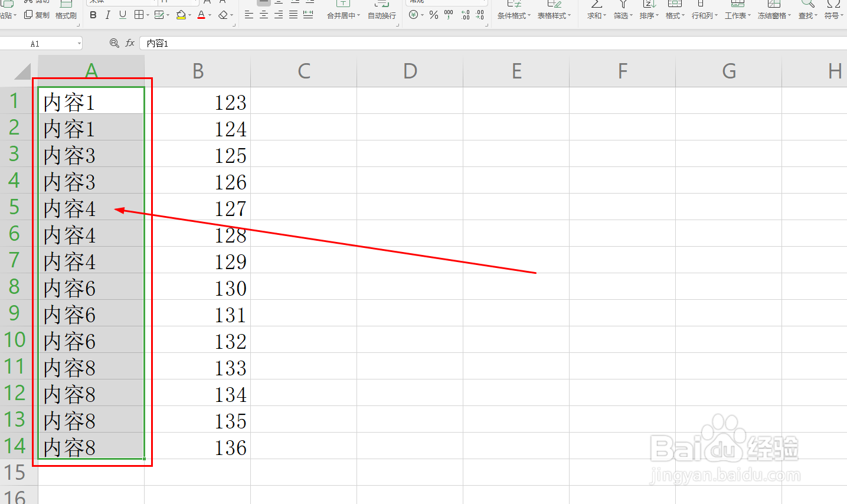Select column A header
Image resolution: width=847 pixels, height=504 pixels.
tap(91, 71)
